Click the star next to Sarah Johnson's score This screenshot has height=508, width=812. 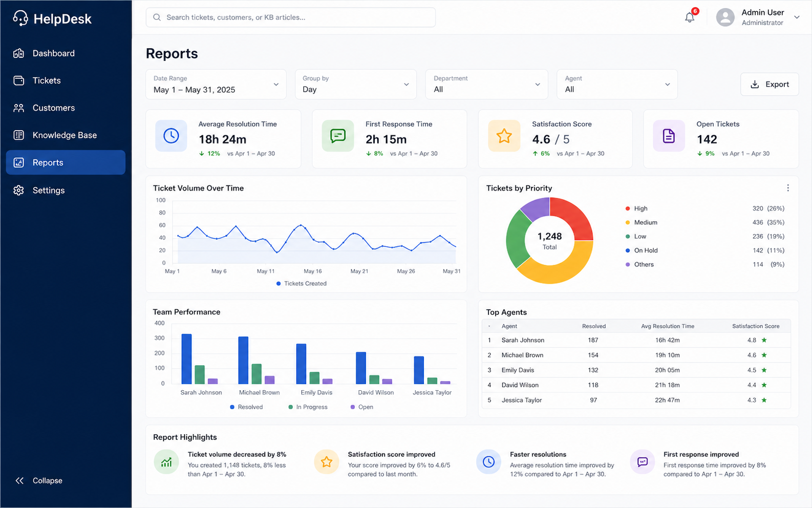[764, 340]
